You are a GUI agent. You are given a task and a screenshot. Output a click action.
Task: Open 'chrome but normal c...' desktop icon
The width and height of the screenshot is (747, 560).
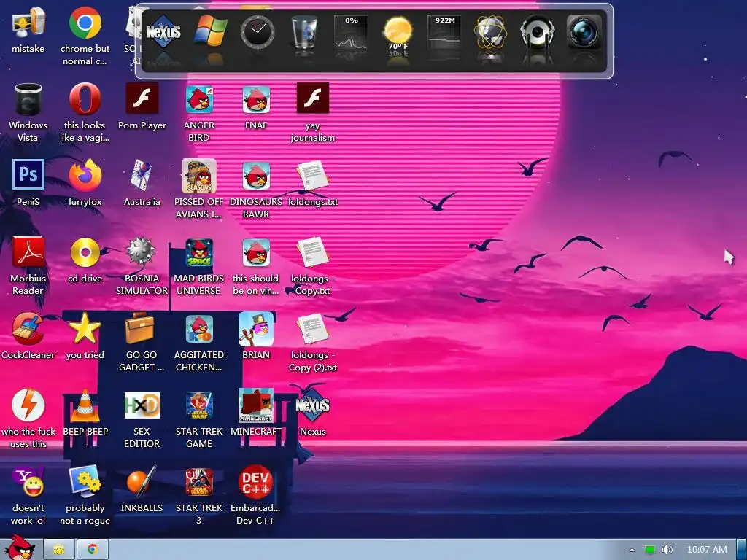coord(85,23)
